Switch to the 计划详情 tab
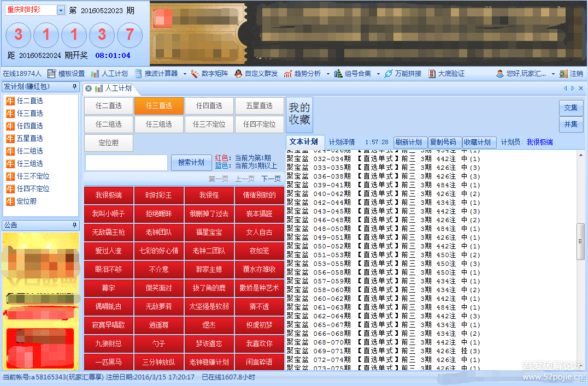The height and width of the screenshot is (386, 588). click(x=342, y=142)
